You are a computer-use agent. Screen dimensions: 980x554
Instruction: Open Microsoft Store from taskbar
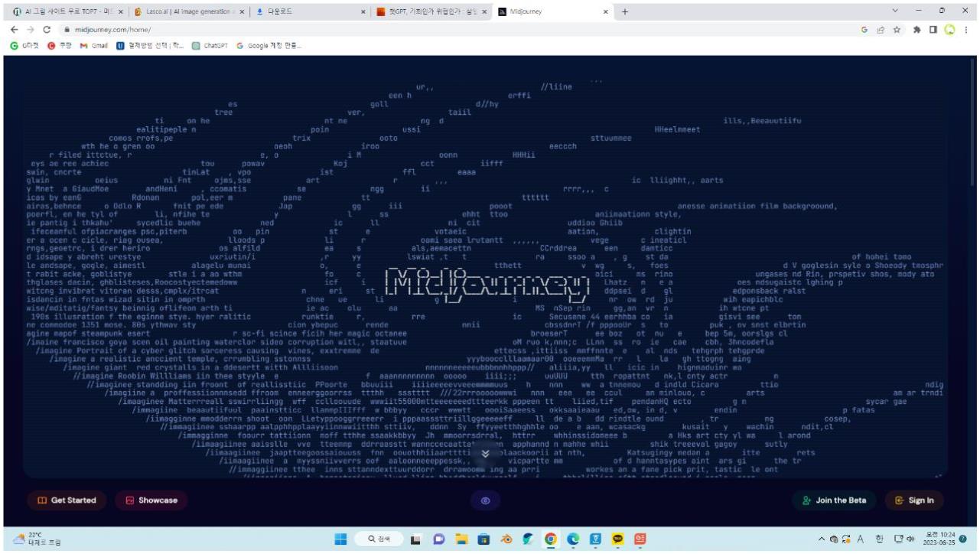coord(484,539)
